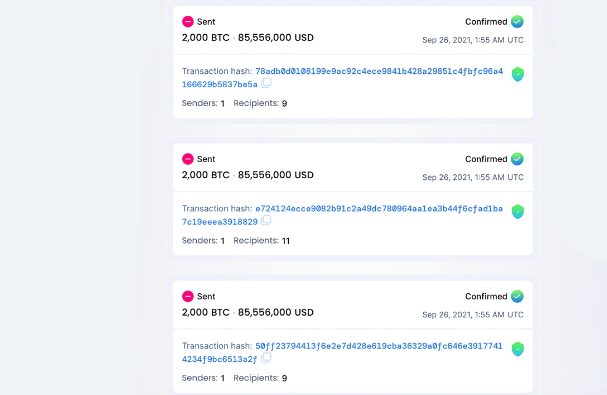
Task: Click 2,000 BTC amount in second transaction
Action: 206,175
